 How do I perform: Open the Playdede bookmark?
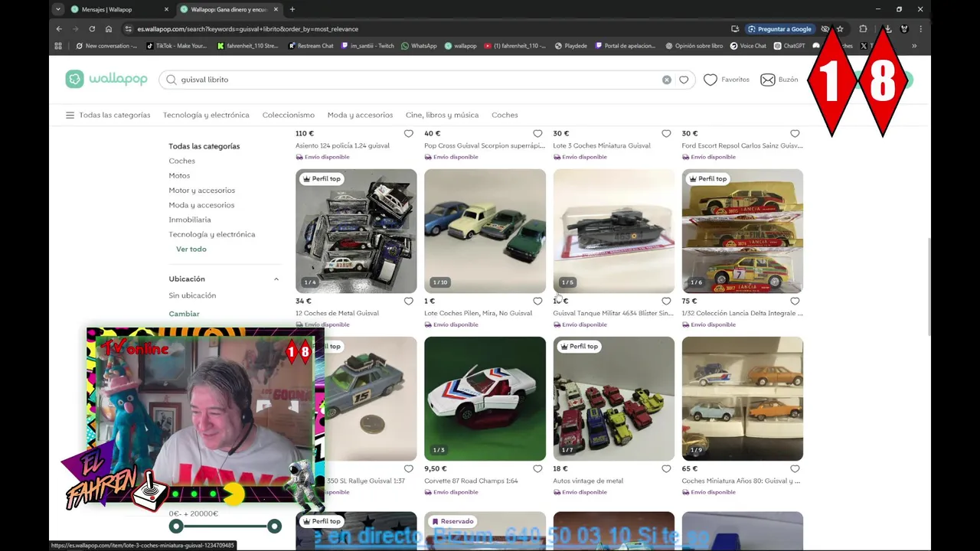571,46
